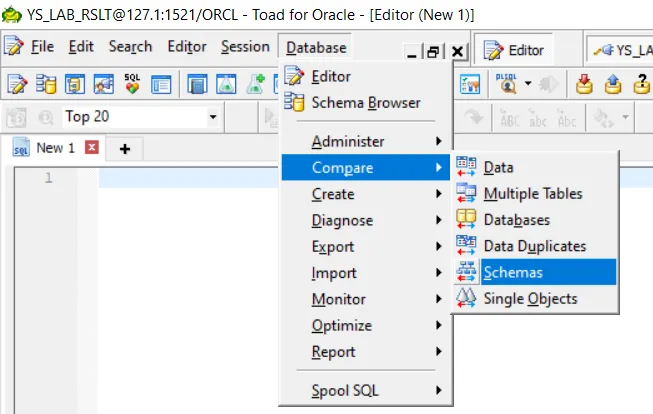This screenshot has width=653, height=414.
Task: Open the Session menu
Action: click(x=245, y=47)
